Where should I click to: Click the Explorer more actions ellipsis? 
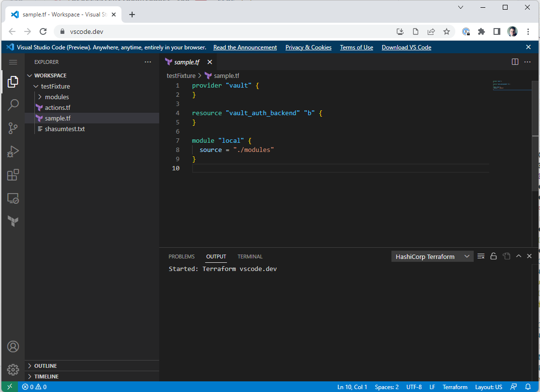(x=148, y=62)
